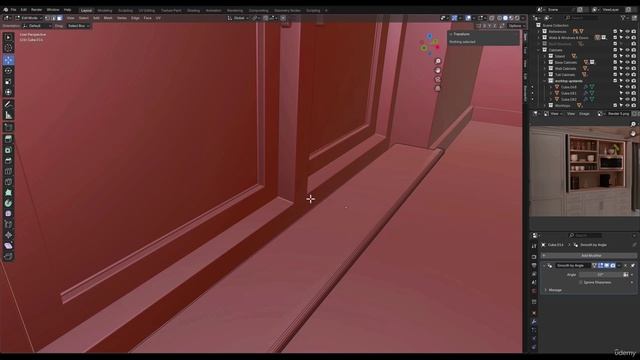Pick the Measure tool

coord(8,115)
